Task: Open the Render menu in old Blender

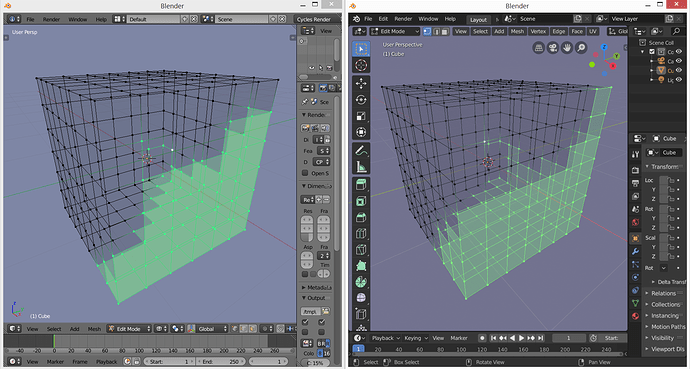Action: 51,19
